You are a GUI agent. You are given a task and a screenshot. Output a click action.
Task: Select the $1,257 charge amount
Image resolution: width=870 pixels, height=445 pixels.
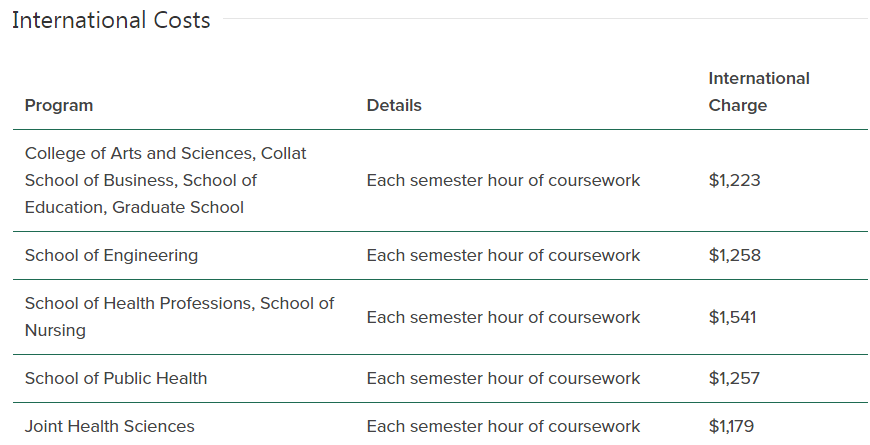click(x=734, y=378)
